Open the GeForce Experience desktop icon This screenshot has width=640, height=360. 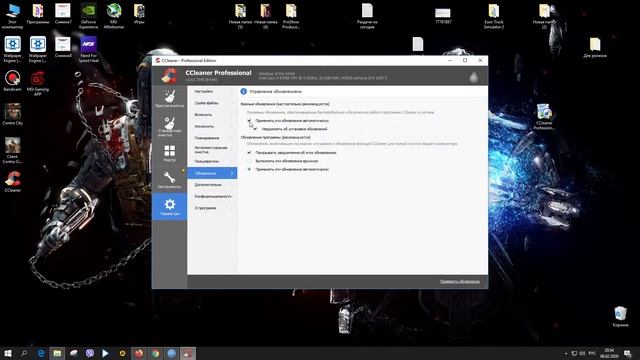[89, 16]
